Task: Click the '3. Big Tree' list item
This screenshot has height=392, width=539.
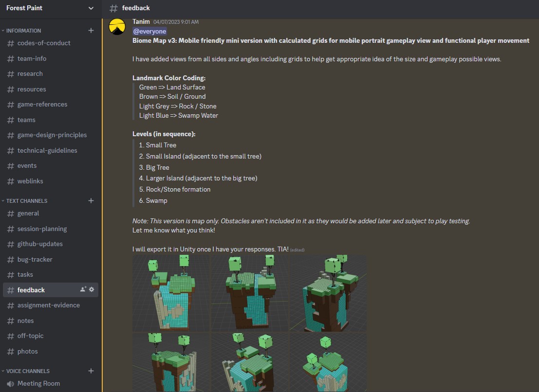Action: click(x=154, y=167)
